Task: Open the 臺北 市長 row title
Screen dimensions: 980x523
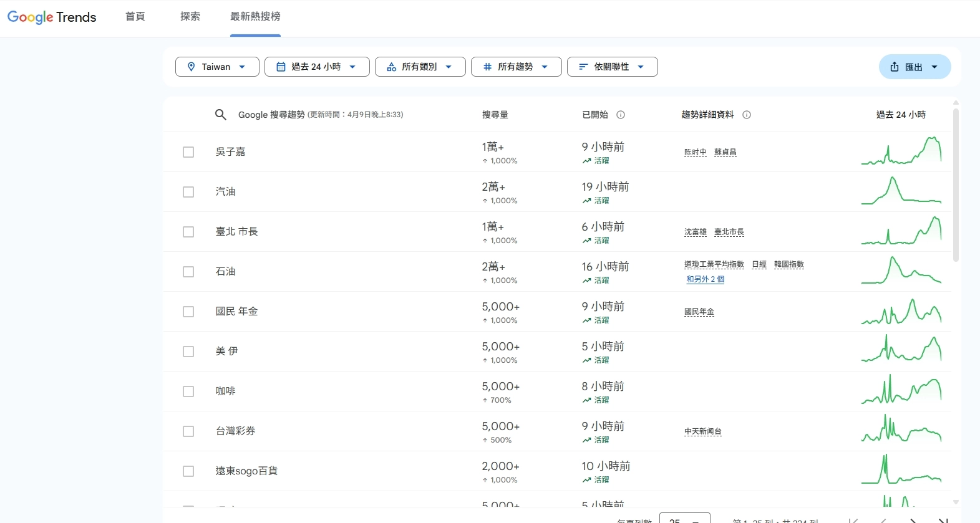Action: [237, 232]
